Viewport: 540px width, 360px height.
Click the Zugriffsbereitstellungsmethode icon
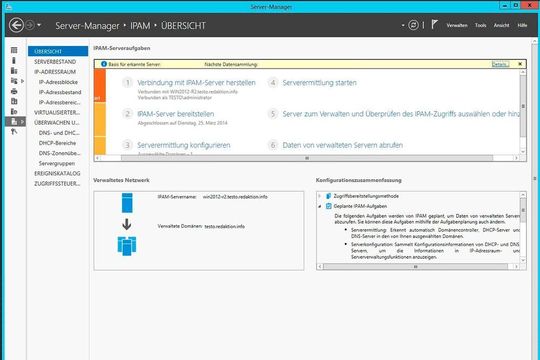(x=329, y=196)
